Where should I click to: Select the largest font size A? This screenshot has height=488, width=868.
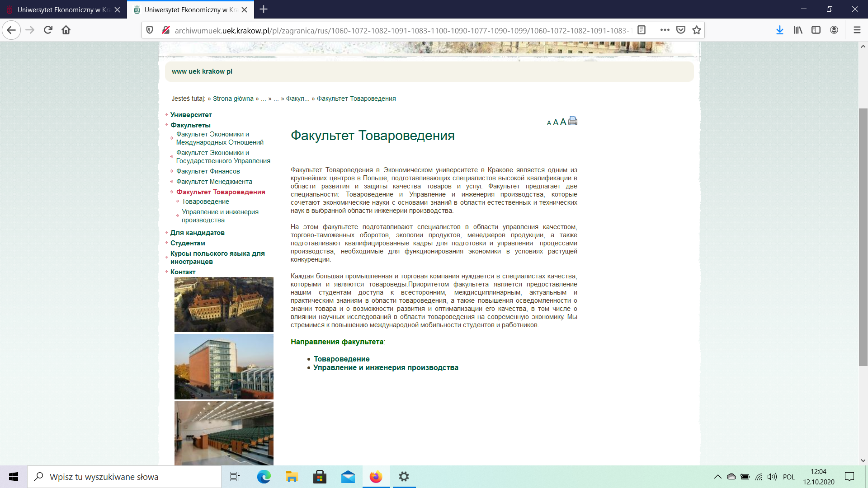click(563, 122)
